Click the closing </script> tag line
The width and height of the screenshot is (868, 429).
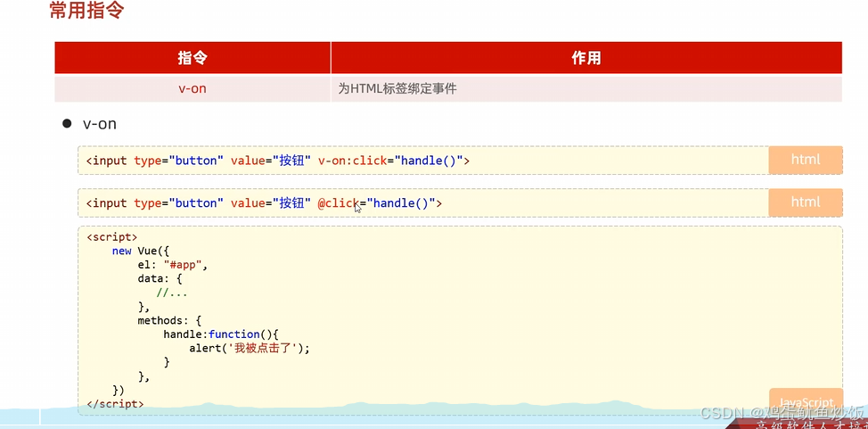tap(115, 404)
